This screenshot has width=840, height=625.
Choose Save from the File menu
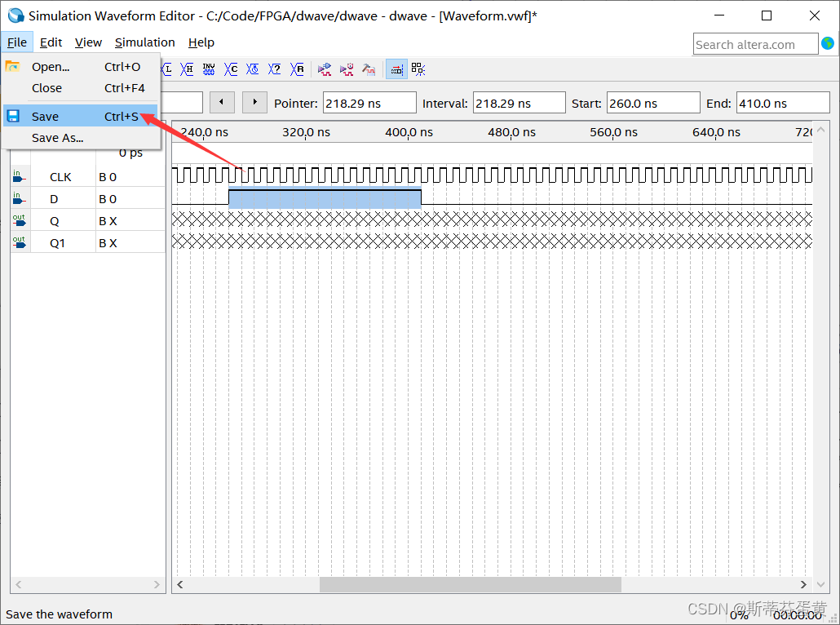(81, 117)
